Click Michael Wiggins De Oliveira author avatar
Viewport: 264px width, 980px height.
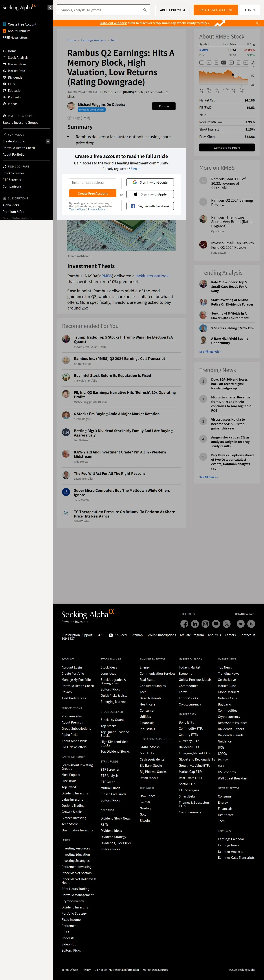click(x=71, y=106)
